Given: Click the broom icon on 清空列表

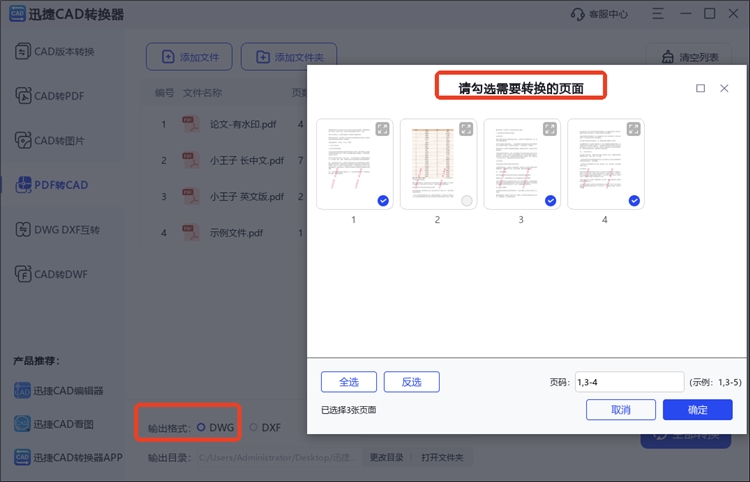Looking at the screenshot, I should (668, 57).
